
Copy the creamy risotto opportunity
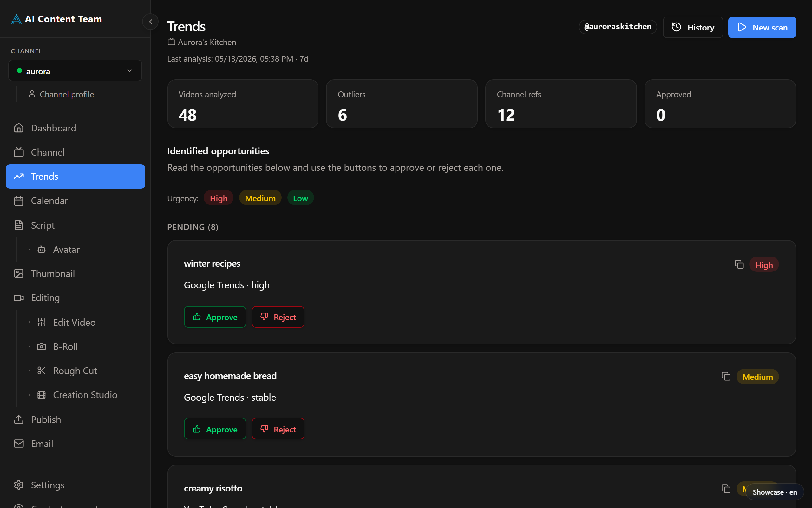tap(726, 489)
